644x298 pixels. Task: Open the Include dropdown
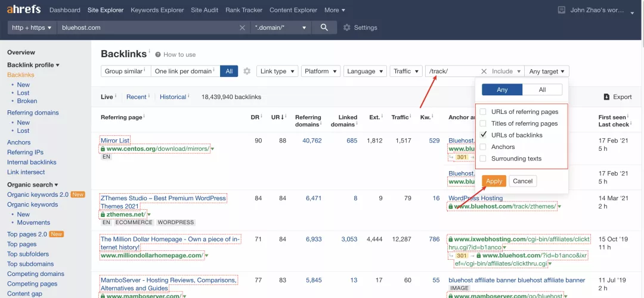click(x=507, y=71)
